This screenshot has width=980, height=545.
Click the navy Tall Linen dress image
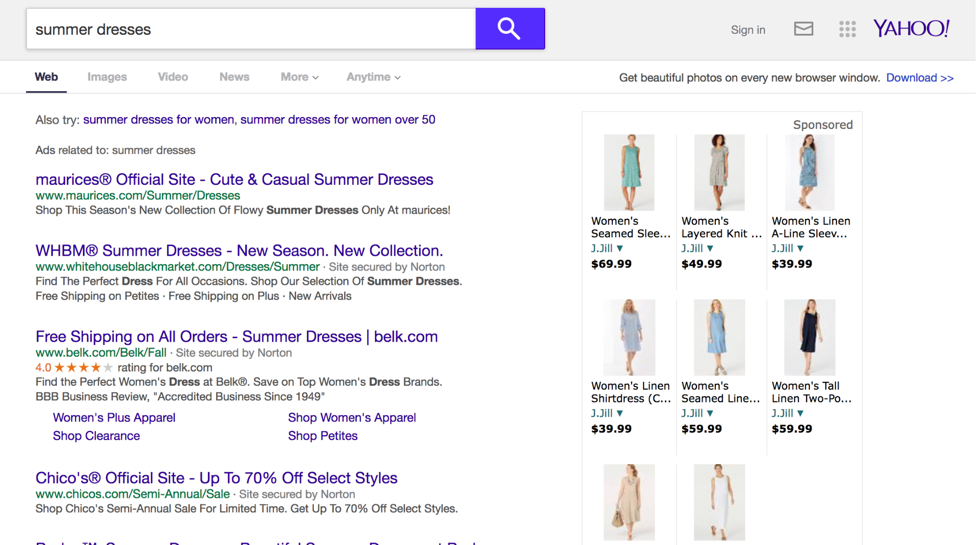809,337
